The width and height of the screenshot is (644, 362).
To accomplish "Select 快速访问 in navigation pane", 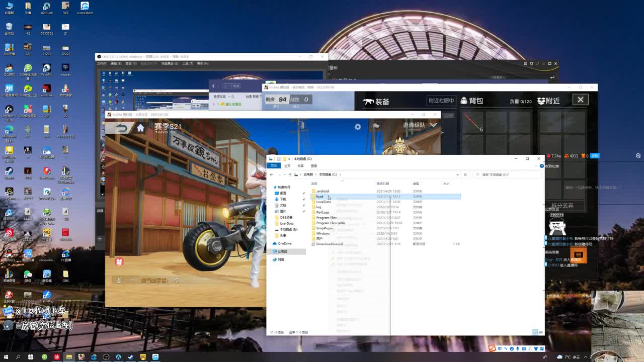I will [x=284, y=187].
